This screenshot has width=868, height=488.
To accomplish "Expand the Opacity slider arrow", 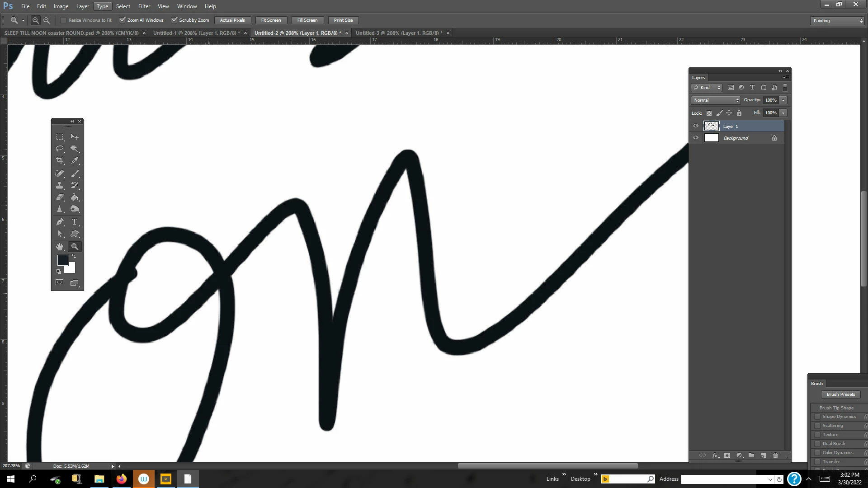I will [783, 100].
